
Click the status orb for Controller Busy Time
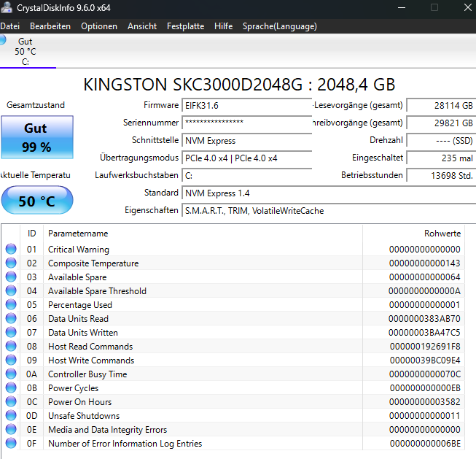click(x=11, y=374)
